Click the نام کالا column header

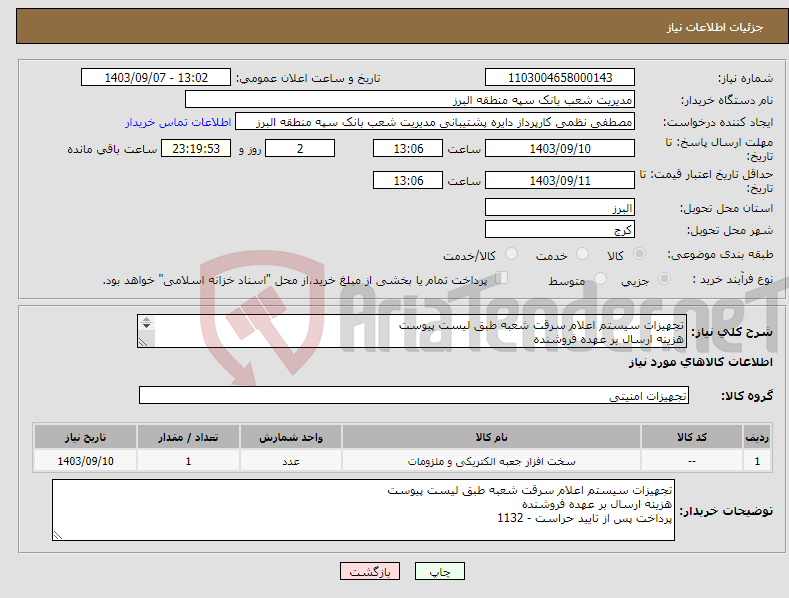click(x=491, y=437)
